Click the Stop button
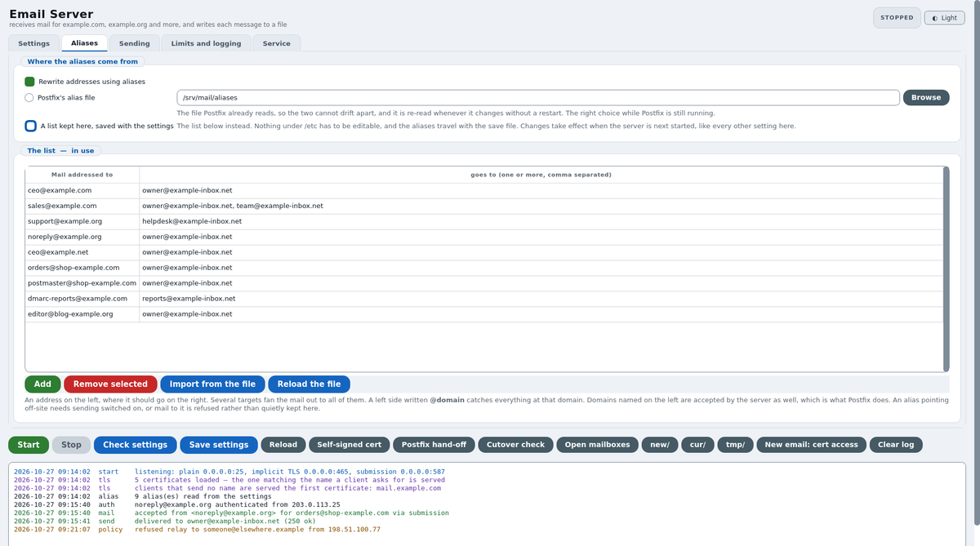The height and width of the screenshot is (546, 980). pos(71,445)
